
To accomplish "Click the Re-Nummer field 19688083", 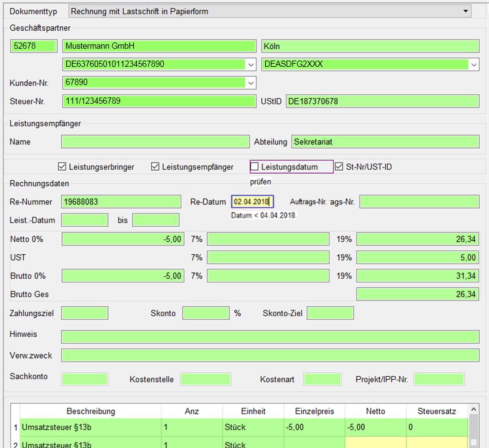I will click(121, 202).
